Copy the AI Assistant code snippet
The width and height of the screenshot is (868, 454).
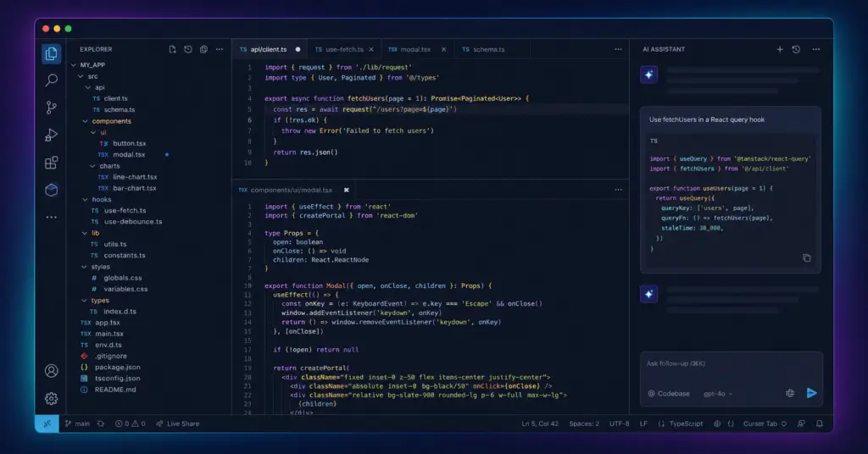pyautogui.click(x=807, y=257)
